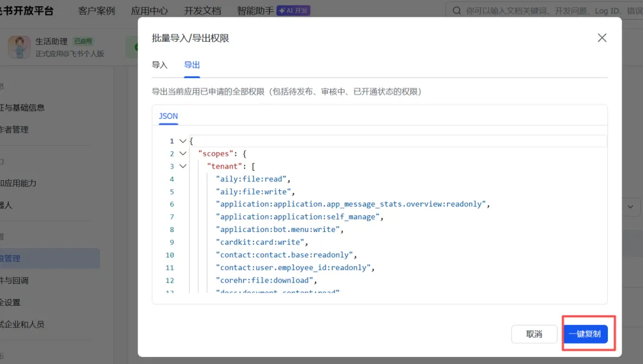
Task: Click the search magnifier icon
Action: pos(457,11)
